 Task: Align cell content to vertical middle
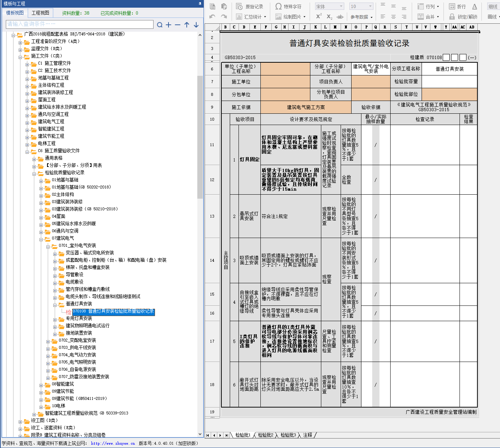pyautogui.click(x=394, y=6)
